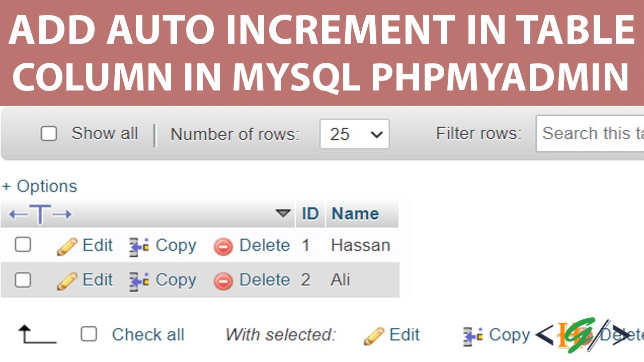
Task: Click the ID cell value 1
Action: 305,245
